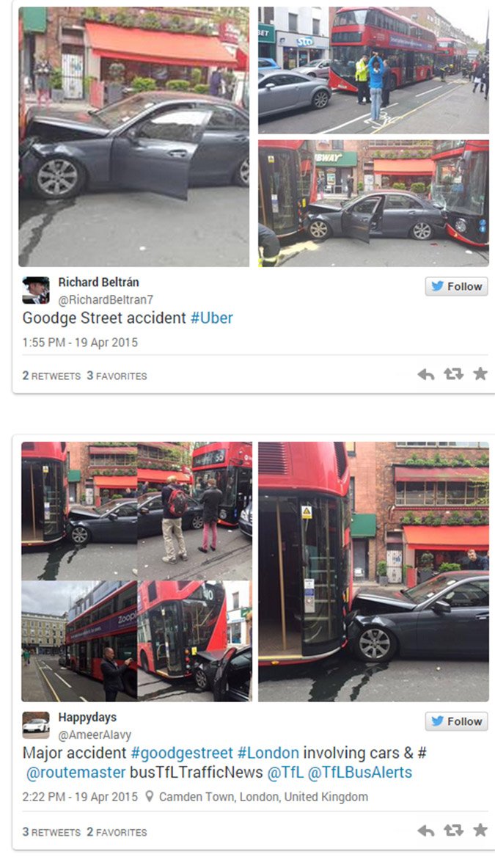View the 2 retweets on first tweet
495x868 pixels.
point(51,376)
